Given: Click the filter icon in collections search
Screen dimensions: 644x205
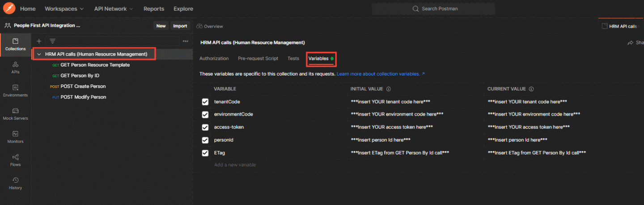Looking at the screenshot, I should pyautogui.click(x=52, y=41).
